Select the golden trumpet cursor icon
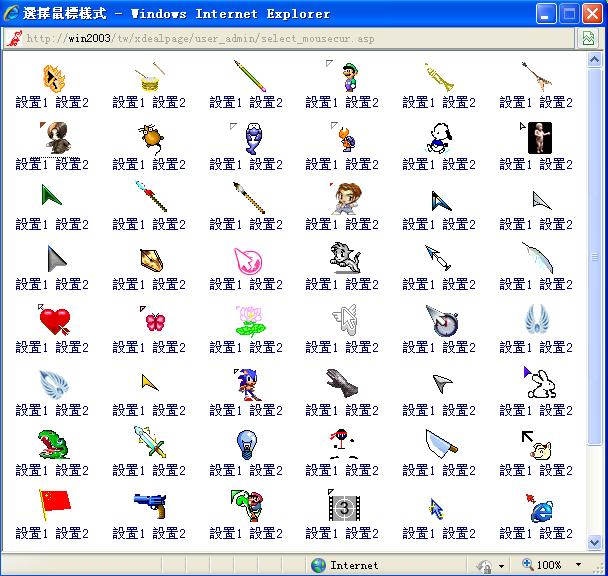Image resolution: width=608 pixels, height=576 pixels. (x=439, y=77)
